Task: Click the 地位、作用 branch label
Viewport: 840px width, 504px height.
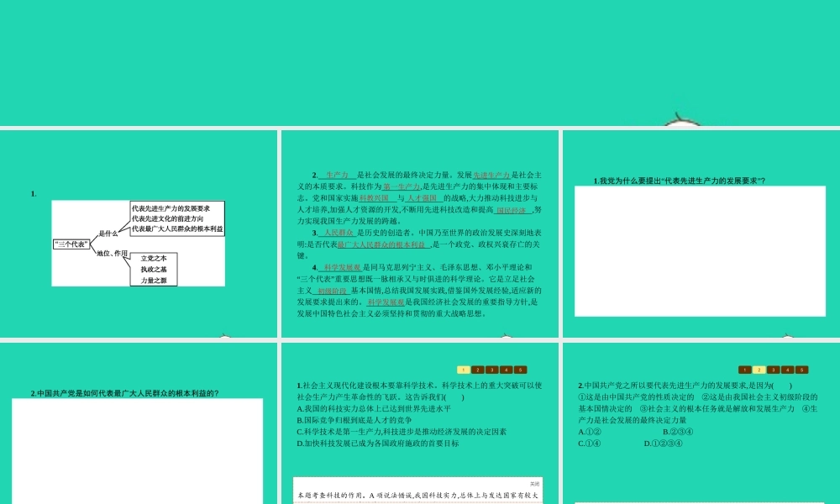Action: click(112, 254)
